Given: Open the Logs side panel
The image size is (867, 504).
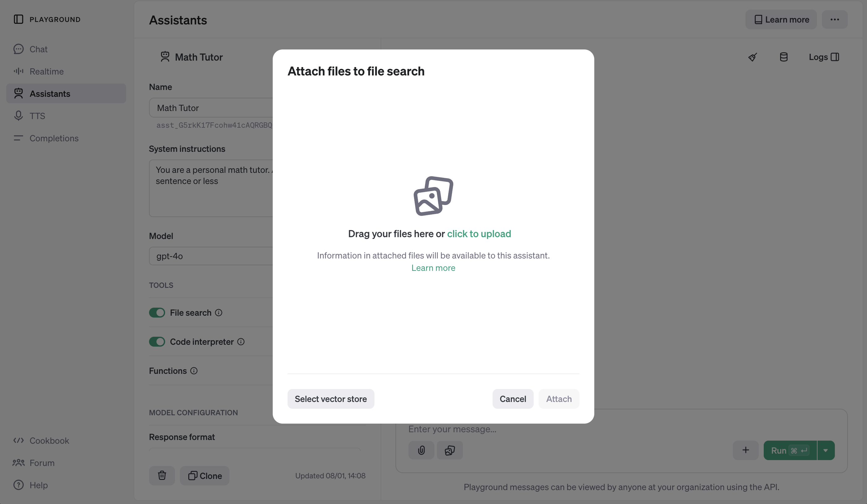Looking at the screenshot, I should 824,57.
